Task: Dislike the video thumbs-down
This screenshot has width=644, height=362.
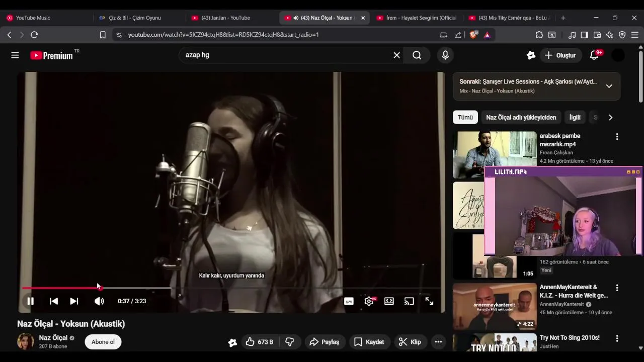Action: click(x=290, y=342)
